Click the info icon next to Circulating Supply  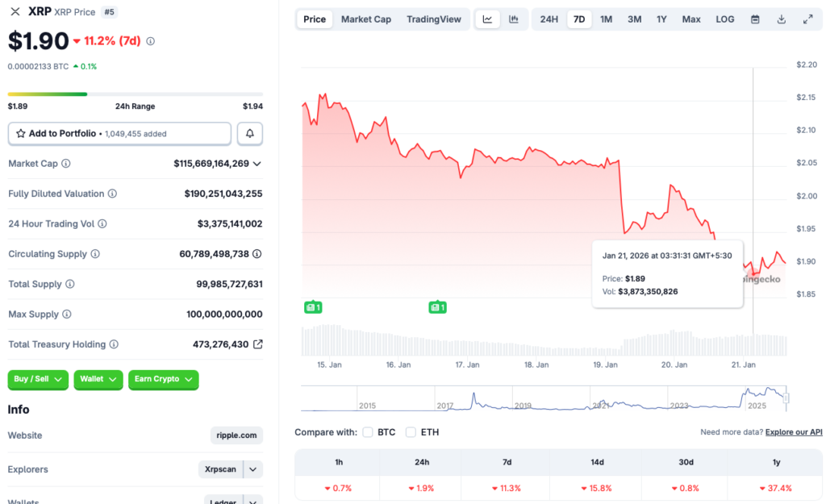(95, 254)
